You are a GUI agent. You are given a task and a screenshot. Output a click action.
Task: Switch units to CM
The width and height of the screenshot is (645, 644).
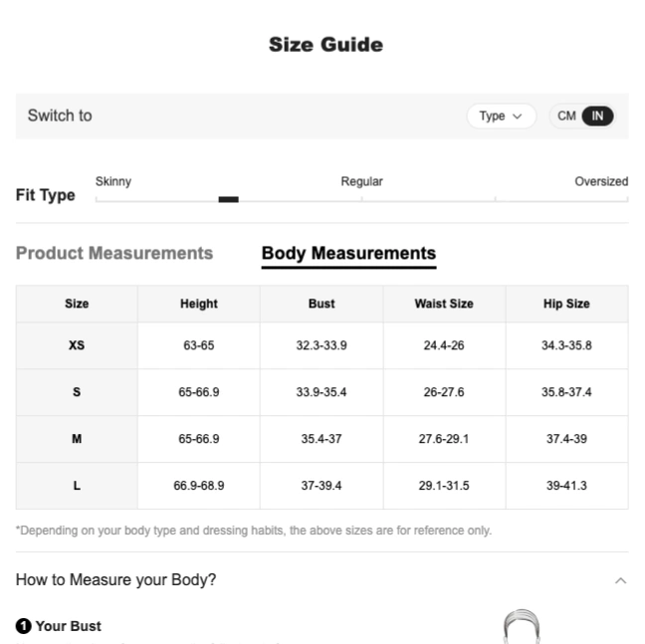[566, 116]
